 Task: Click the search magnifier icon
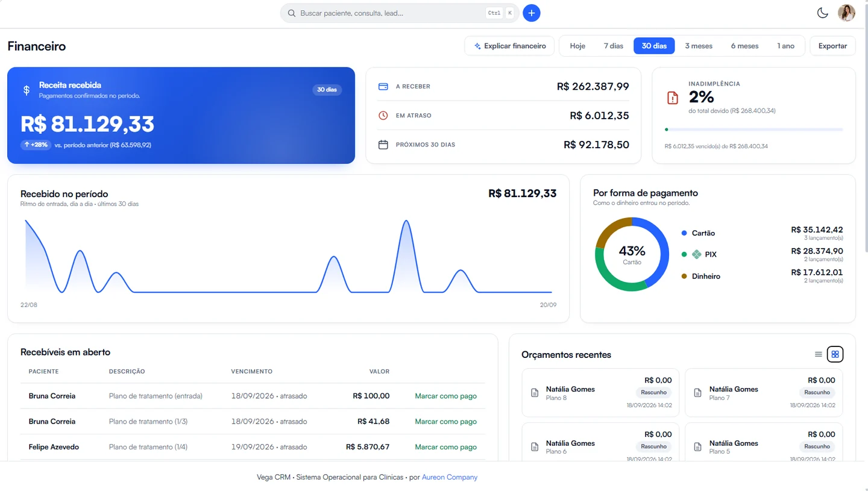(x=292, y=13)
